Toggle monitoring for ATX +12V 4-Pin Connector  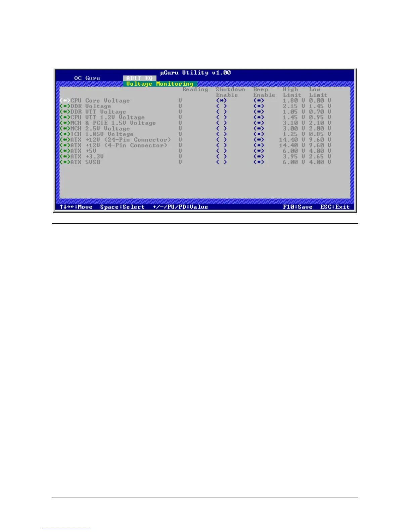(x=65, y=145)
